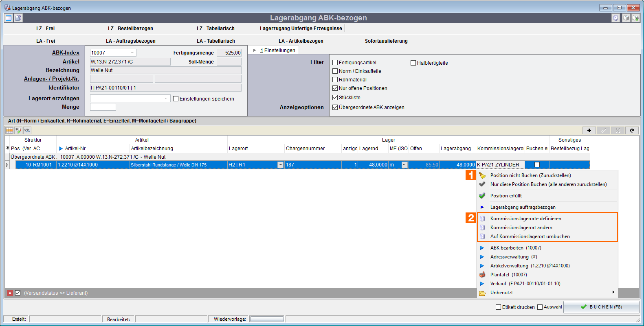Click the Menge input field
644x326 pixels.
point(103,107)
